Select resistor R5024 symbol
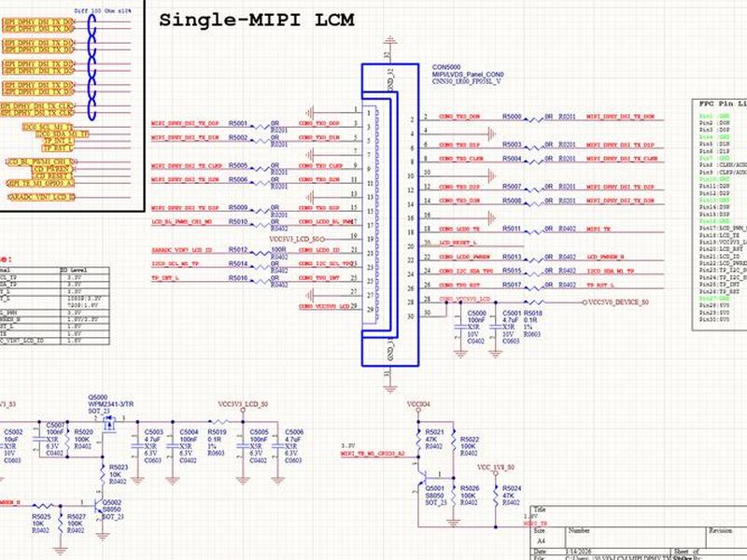Viewport: 747px width, 560px height. point(496,496)
